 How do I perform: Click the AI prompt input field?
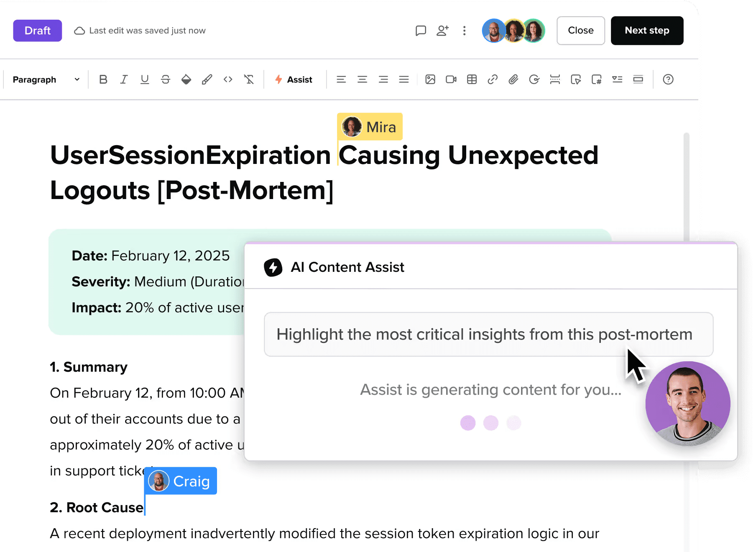[488, 334]
